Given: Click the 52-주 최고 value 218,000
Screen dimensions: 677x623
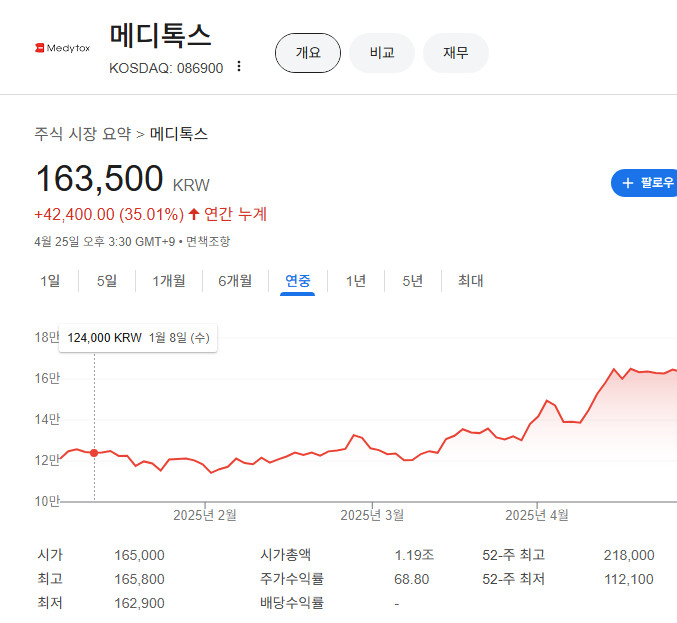Looking at the screenshot, I should [629, 555].
